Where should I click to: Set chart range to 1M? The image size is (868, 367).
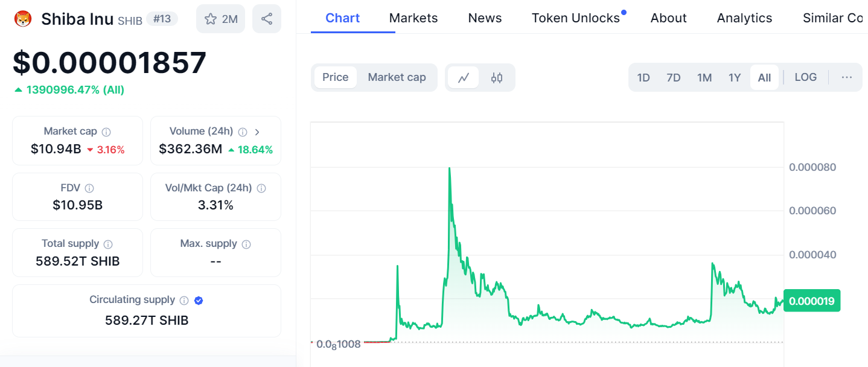pyautogui.click(x=704, y=77)
